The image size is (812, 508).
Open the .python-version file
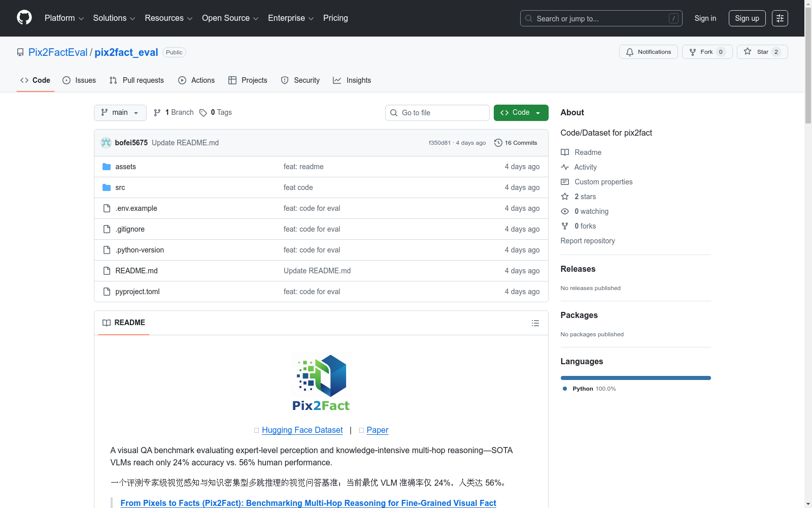click(140, 250)
